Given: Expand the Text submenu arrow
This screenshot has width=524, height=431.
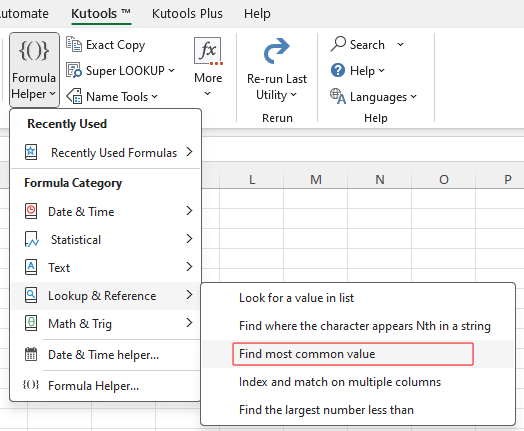Looking at the screenshot, I should (x=189, y=267).
